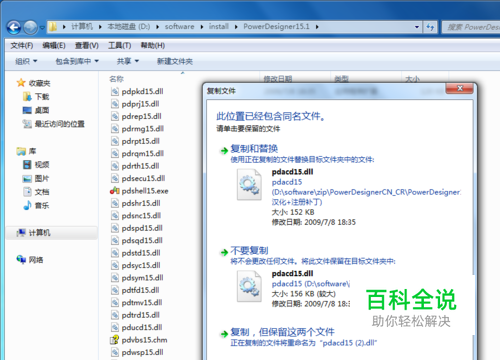Open 下载 folder icon in sidebar
This screenshot has height=360, width=500.
coord(27,97)
